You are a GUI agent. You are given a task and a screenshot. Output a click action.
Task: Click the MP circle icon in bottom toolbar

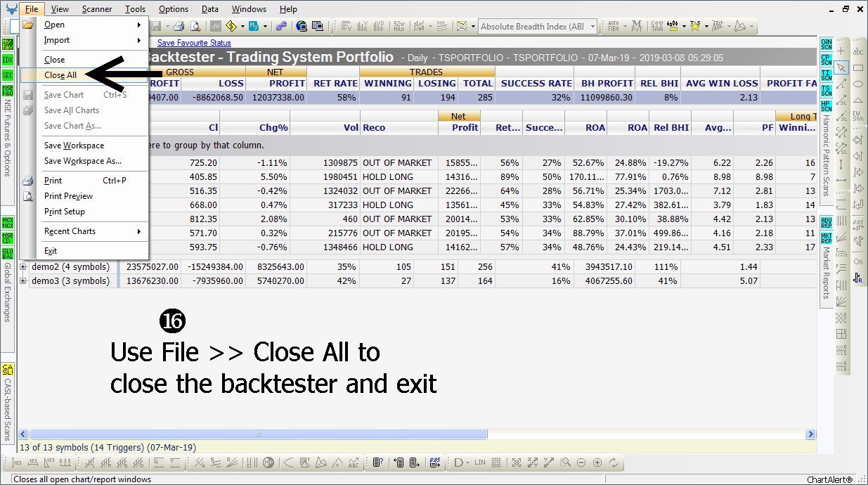pos(268,463)
